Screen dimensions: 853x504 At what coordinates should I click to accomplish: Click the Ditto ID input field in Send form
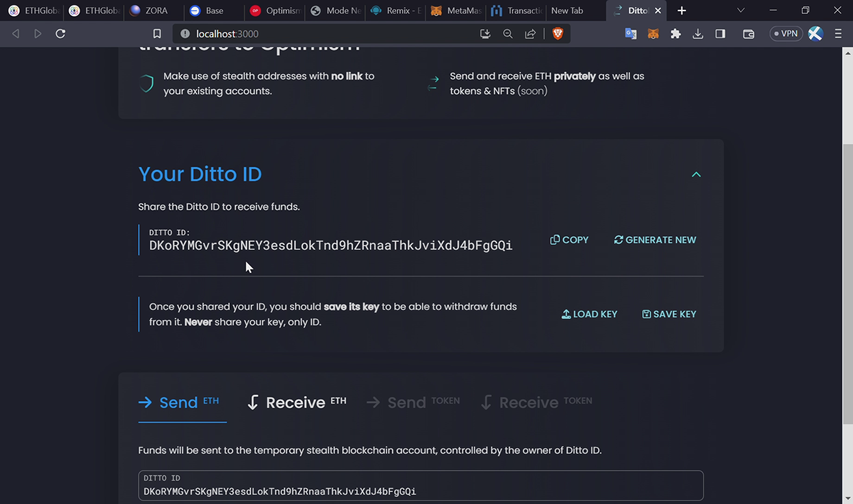tap(420, 485)
